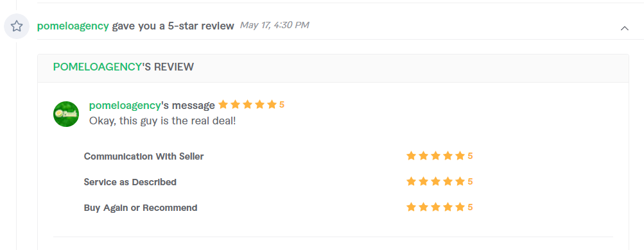
Task: Click the fifth star of the overall rating
Action: point(272,104)
